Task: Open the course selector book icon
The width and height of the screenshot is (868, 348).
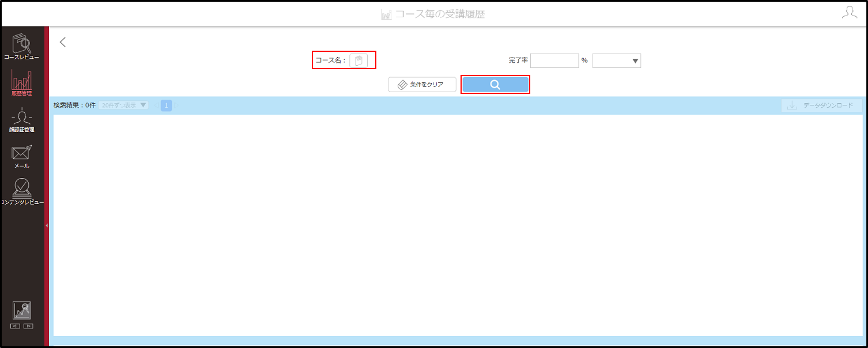Action: tap(358, 60)
